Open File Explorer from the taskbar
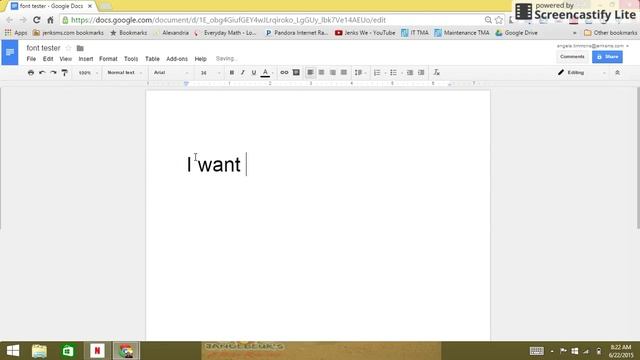 tap(39, 351)
